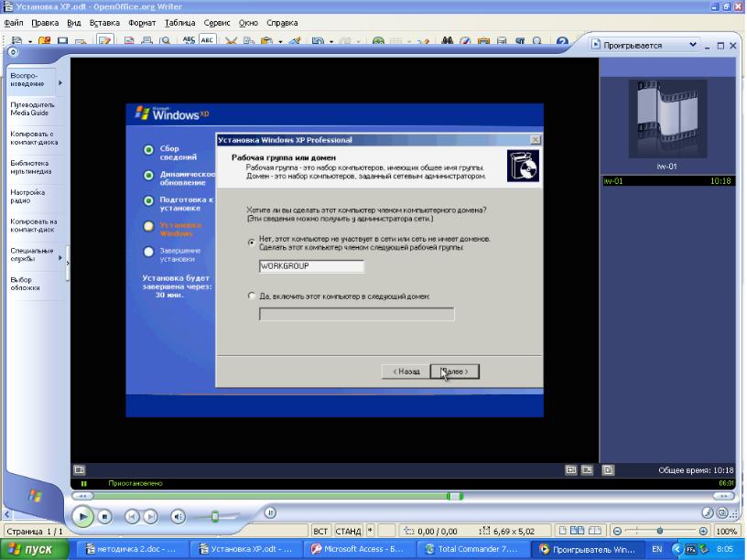
Task: Open the Сервис menu in Writer
Action: [217, 23]
